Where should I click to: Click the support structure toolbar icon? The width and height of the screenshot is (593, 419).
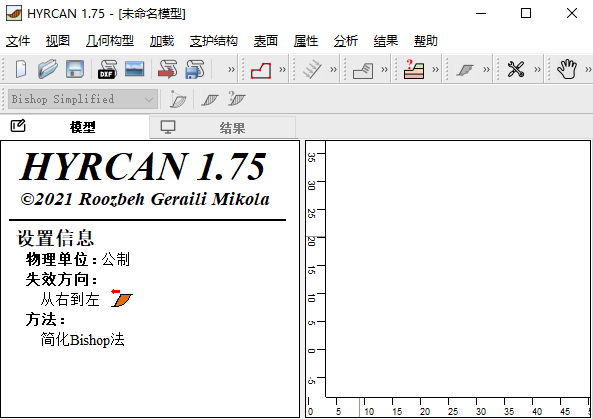[x=363, y=70]
